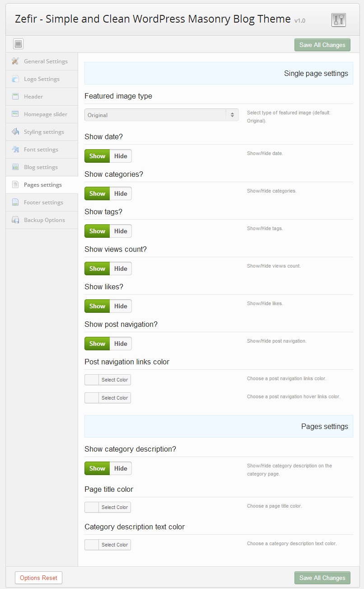Open the Blog settings tab
Screen dimensions: 364x589
[x=41, y=167]
